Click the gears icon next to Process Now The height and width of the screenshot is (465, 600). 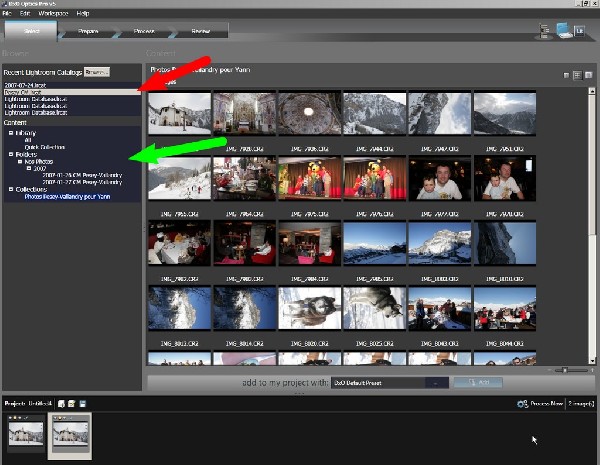tap(522, 403)
